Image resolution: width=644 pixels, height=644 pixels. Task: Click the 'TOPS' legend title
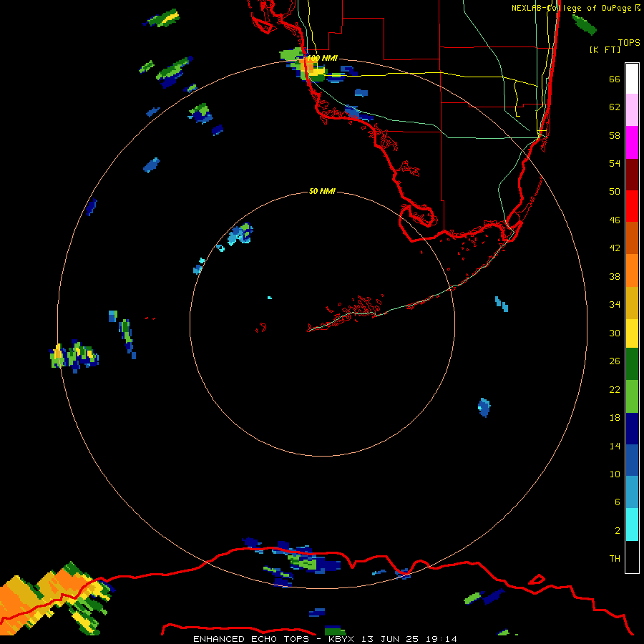(629, 43)
